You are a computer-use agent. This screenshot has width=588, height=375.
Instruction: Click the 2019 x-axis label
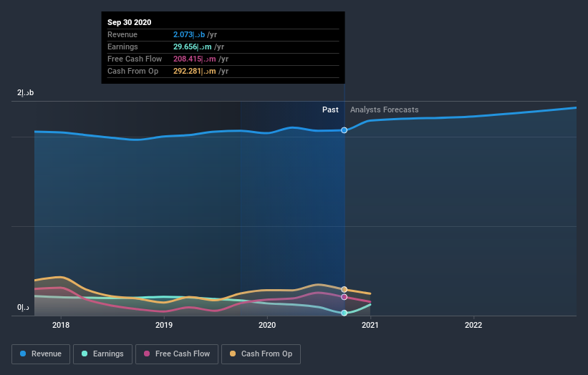164,325
